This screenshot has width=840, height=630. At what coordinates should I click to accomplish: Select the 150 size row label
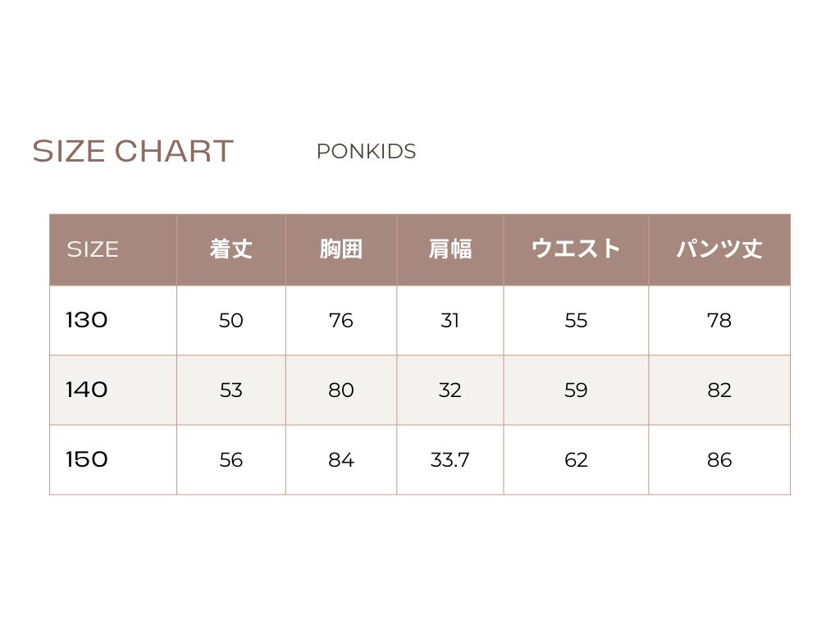tap(87, 459)
